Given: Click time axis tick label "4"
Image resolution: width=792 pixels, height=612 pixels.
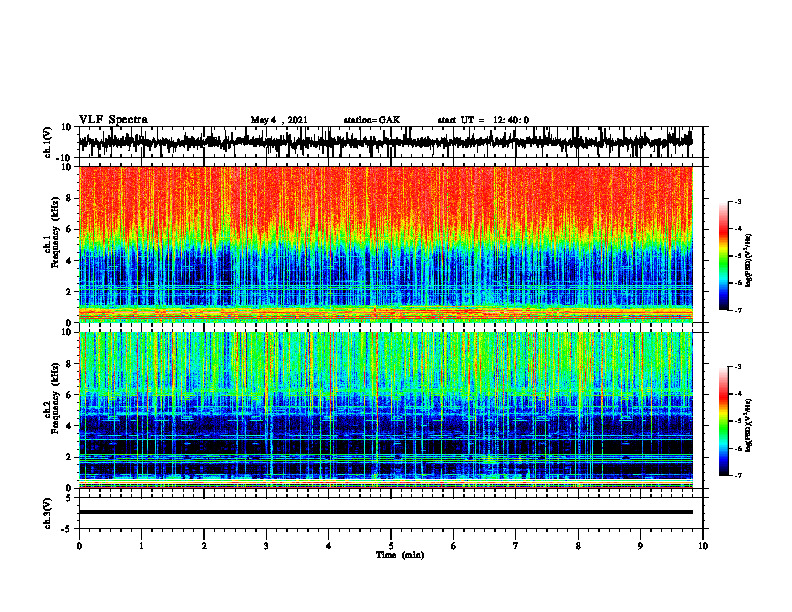Looking at the screenshot, I should tap(329, 546).
